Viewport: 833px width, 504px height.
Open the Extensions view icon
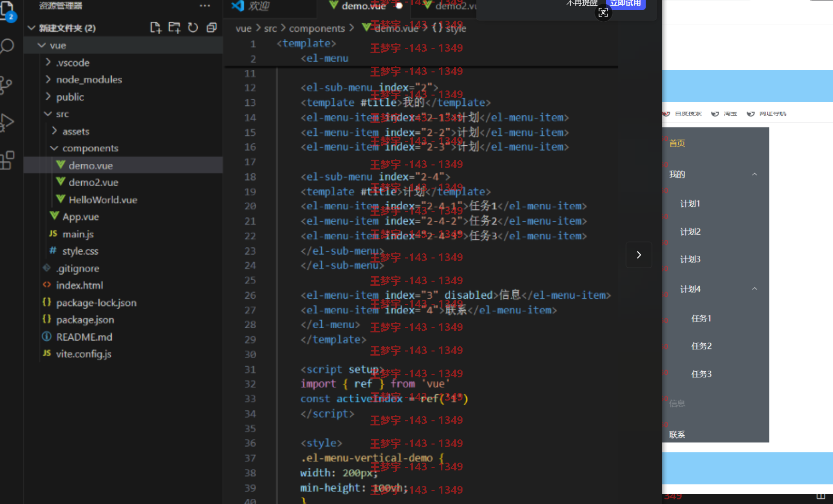pyautogui.click(x=7, y=160)
